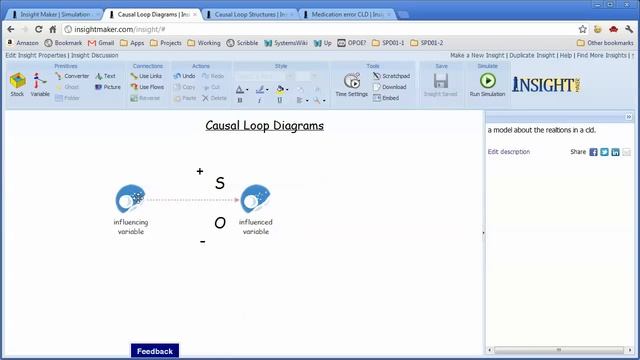The height and width of the screenshot is (360, 640).
Task: Bookmark this page with star
Action: pyautogui.click(x=582, y=29)
